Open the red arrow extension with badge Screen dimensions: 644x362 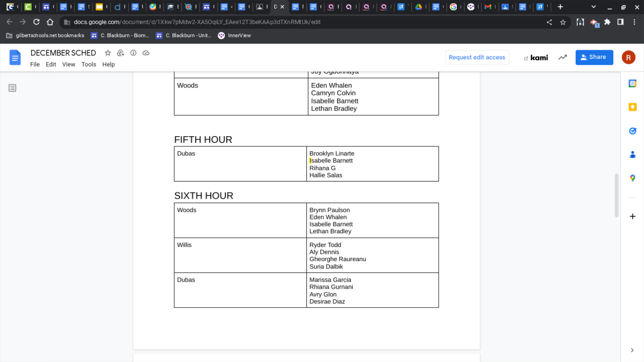coord(594,23)
